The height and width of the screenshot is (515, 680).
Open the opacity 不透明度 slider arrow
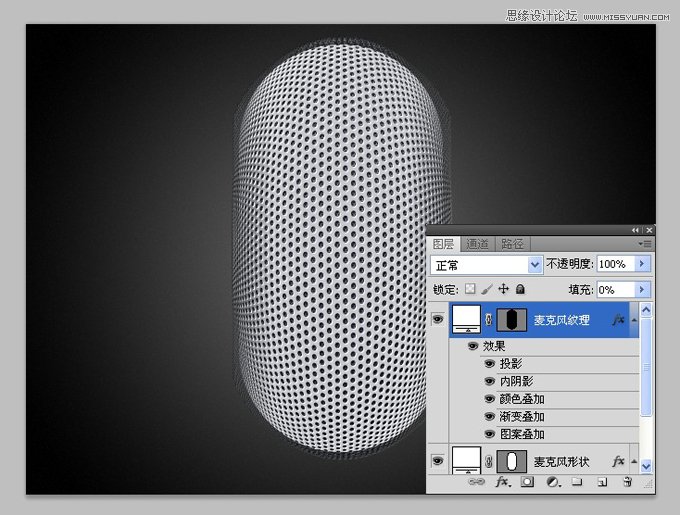[642, 264]
